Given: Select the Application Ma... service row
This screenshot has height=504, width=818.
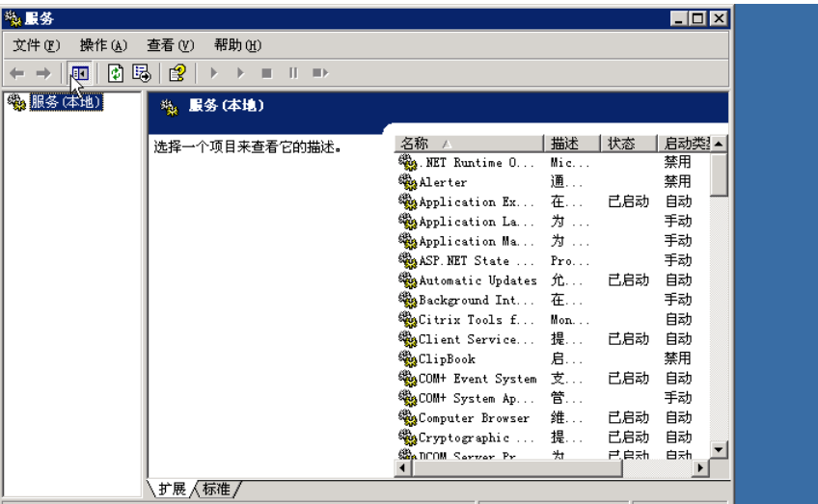Looking at the screenshot, I should pyautogui.click(x=553, y=241).
